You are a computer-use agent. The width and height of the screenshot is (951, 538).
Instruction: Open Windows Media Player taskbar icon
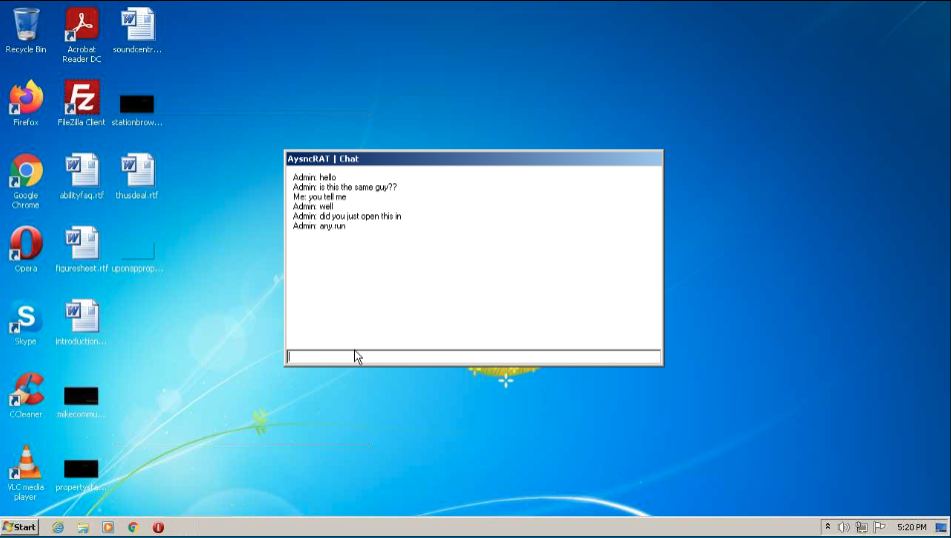[108, 527]
